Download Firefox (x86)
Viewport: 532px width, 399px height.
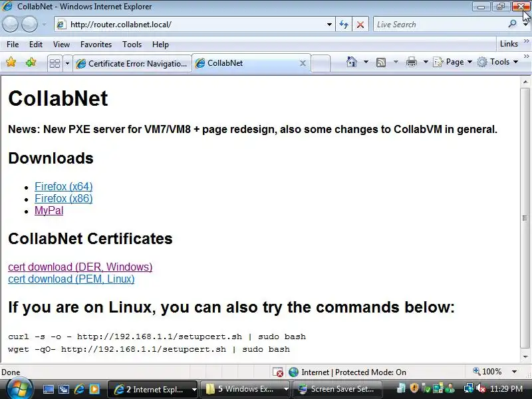click(63, 198)
